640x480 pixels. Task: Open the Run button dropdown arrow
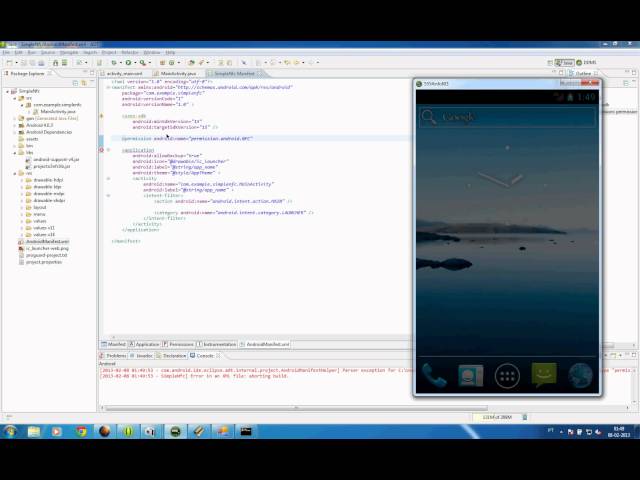click(x=135, y=62)
